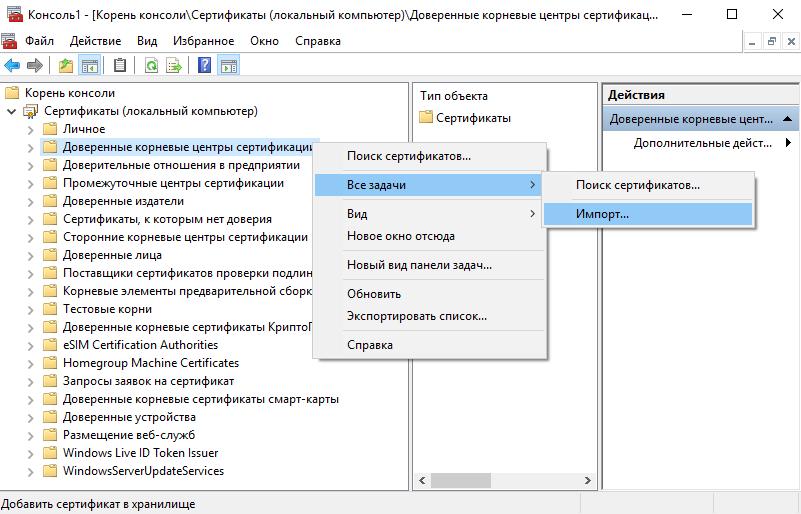Screen dimensions: 801x514
Task: Click the console document icon beside Файл menu
Action: point(9,41)
